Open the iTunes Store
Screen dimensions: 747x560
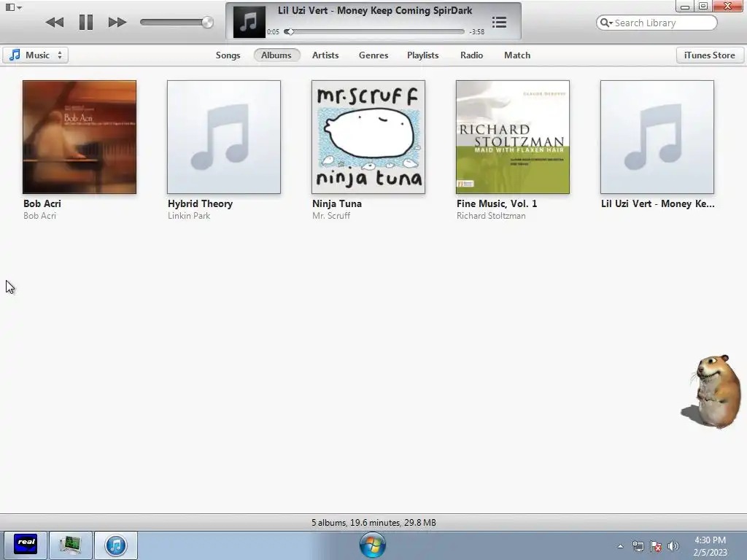click(x=709, y=55)
